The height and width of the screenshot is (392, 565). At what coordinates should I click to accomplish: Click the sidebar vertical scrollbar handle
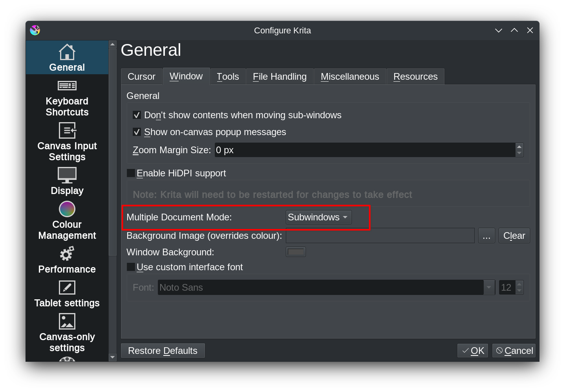(113, 152)
